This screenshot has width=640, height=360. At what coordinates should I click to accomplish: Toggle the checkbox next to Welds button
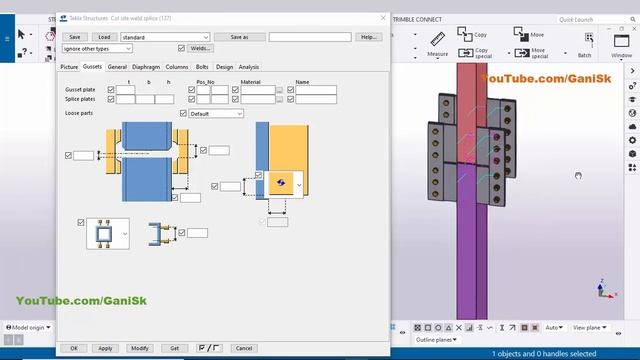tap(181, 48)
